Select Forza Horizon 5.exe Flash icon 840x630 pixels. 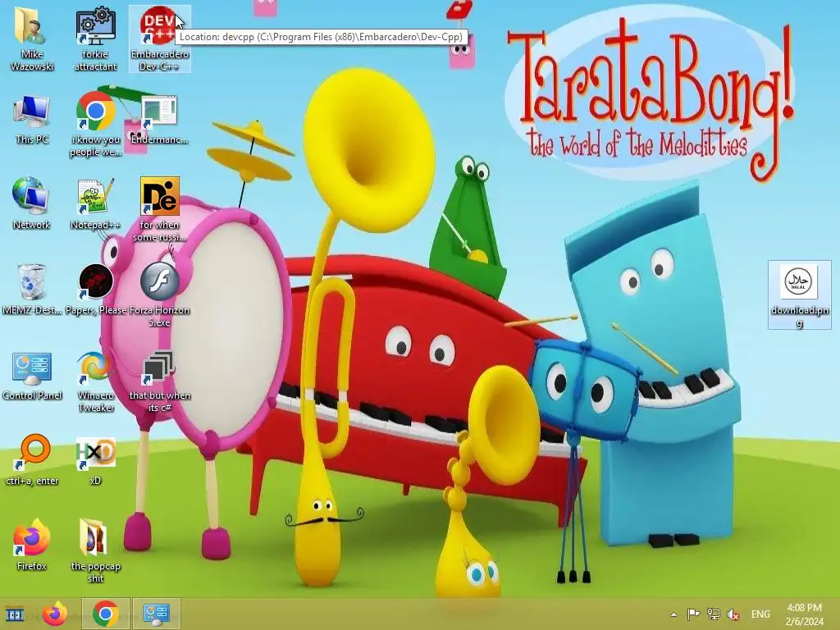pyautogui.click(x=160, y=294)
